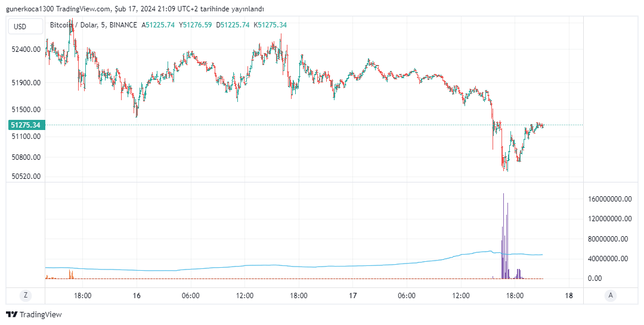
Task: Click the open value A51225.74
Action: tap(158, 24)
